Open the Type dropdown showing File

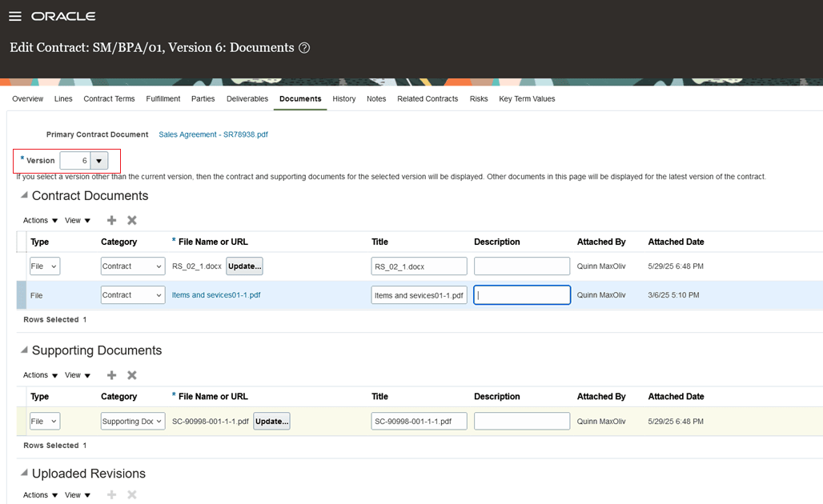pyautogui.click(x=44, y=265)
